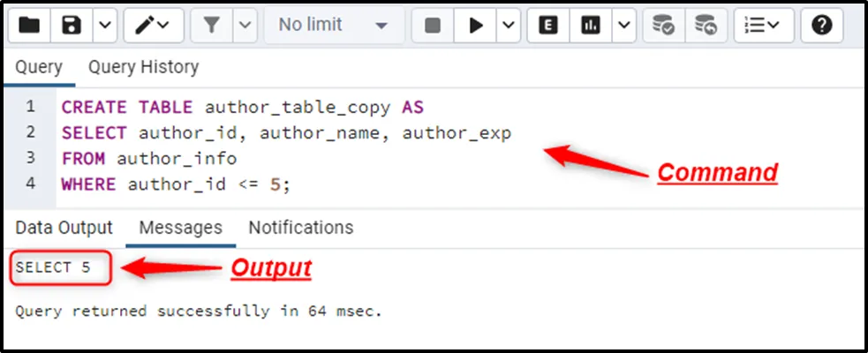Expand the filter options dropdown arrow
Screen dimensions: 868x353
(245, 26)
